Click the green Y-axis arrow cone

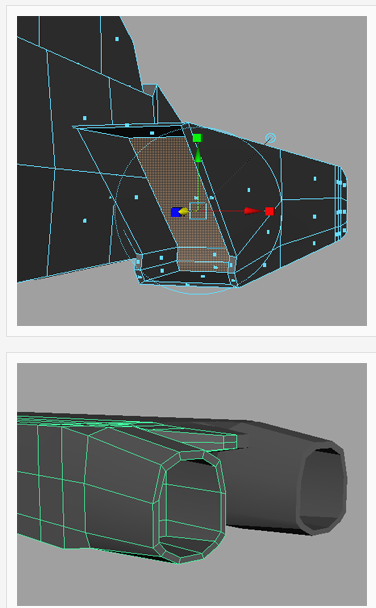(198, 155)
